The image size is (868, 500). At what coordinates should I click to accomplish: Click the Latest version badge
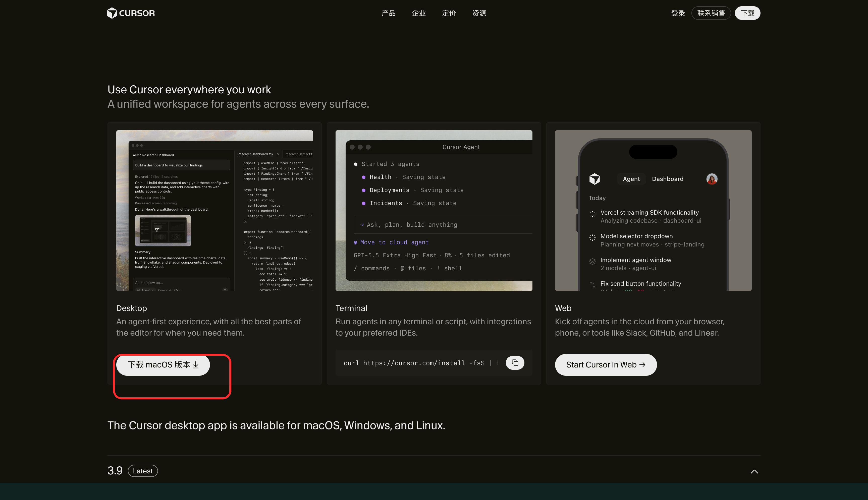point(143,471)
